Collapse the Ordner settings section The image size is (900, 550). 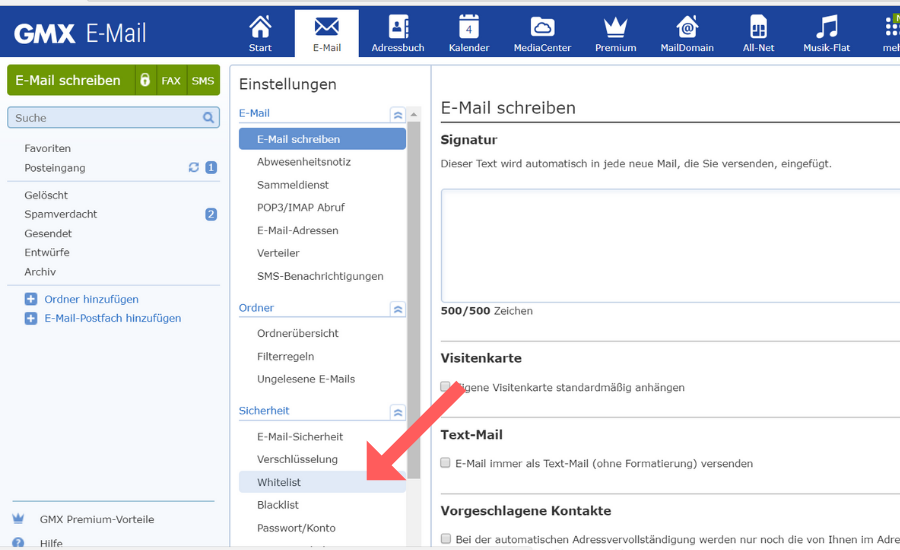pos(398,309)
